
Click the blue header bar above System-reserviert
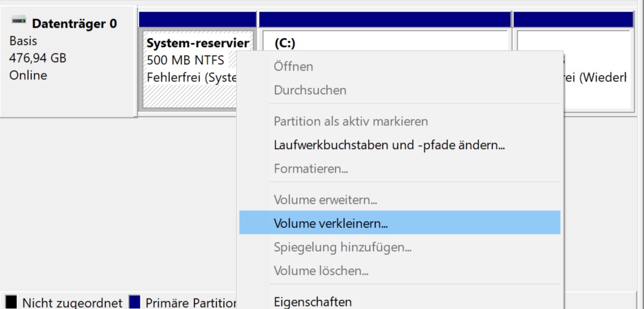click(197, 20)
